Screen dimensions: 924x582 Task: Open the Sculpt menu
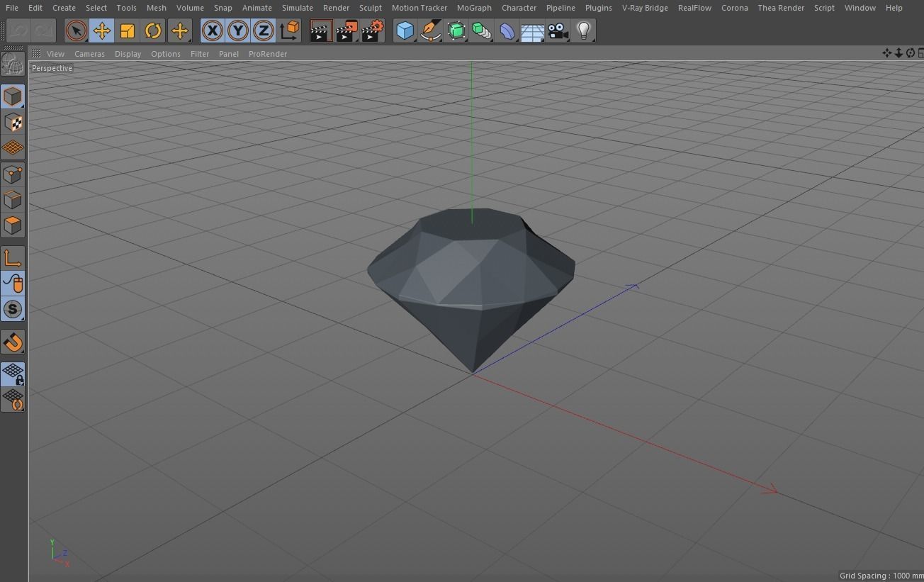pos(371,8)
